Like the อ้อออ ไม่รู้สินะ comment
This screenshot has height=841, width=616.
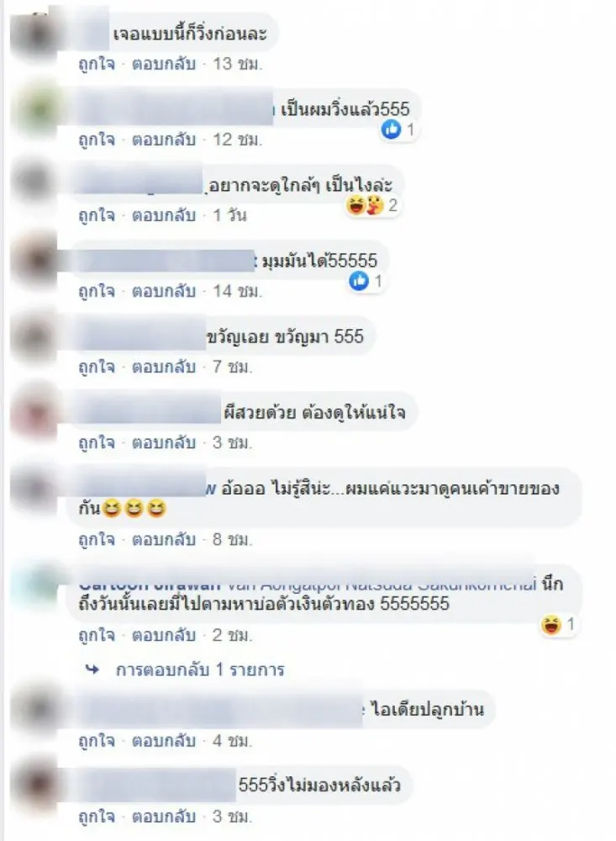pos(97,539)
